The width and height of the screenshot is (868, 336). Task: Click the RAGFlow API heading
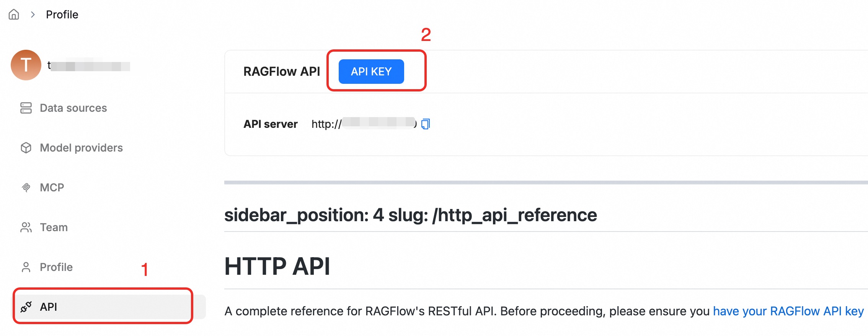click(282, 72)
